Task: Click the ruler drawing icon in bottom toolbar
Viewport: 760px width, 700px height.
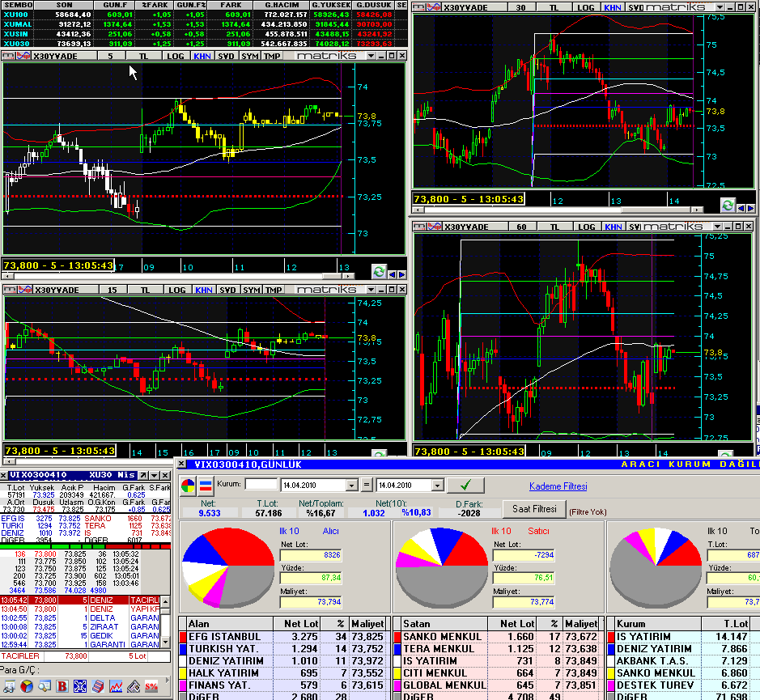Action: (134, 686)
